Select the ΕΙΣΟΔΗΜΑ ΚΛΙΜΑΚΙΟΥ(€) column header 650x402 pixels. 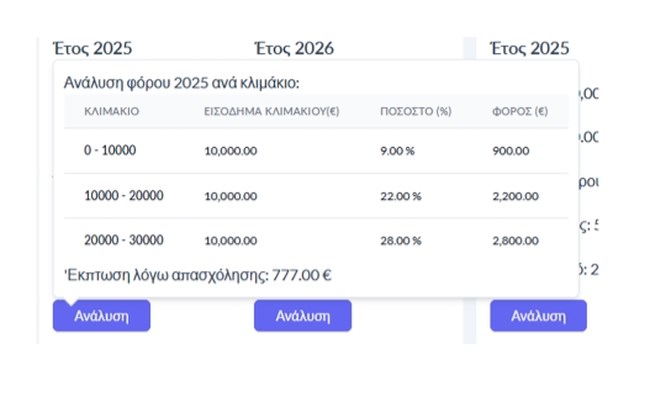[271, 111]
